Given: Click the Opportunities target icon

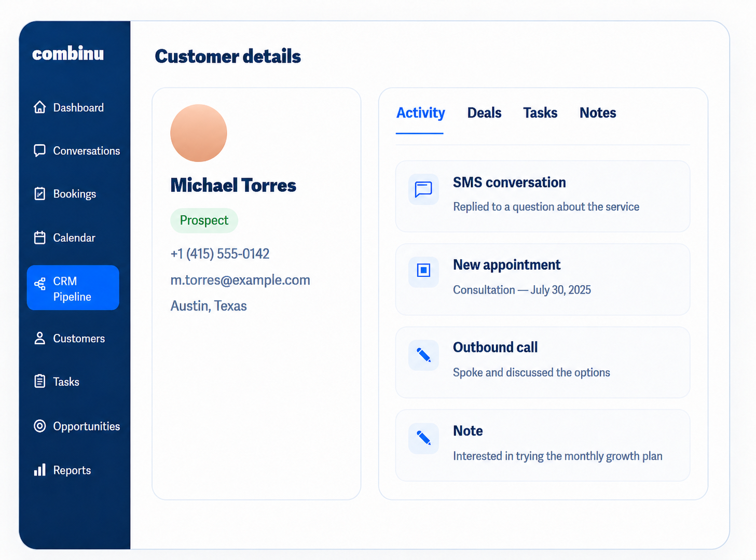Looking at the screenshot, I should tap(39, 426).
